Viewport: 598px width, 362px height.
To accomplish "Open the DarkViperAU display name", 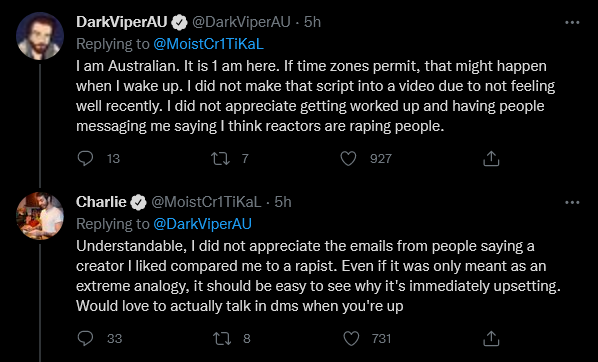I will coord(122,22).
